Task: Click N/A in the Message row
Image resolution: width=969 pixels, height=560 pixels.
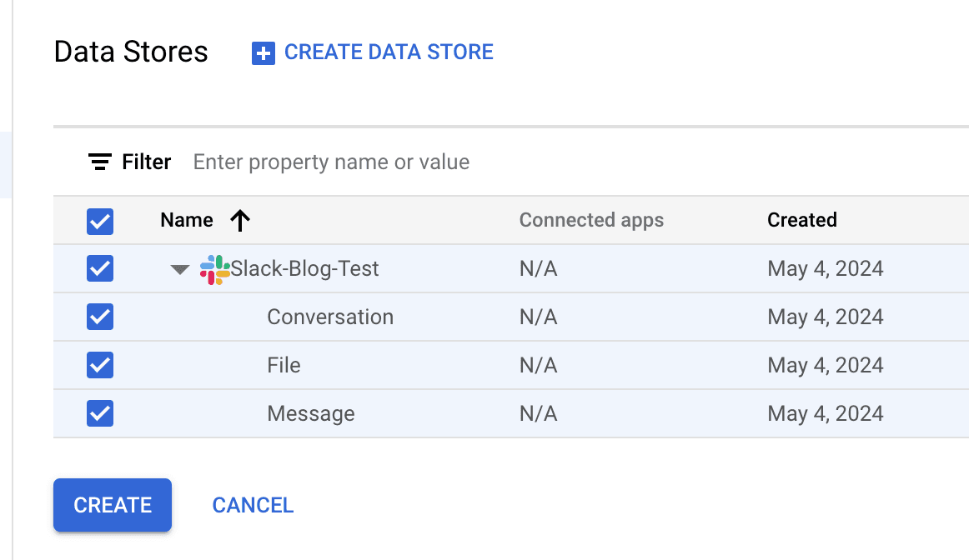Action: pyautogui.click(x=538, y=413)
